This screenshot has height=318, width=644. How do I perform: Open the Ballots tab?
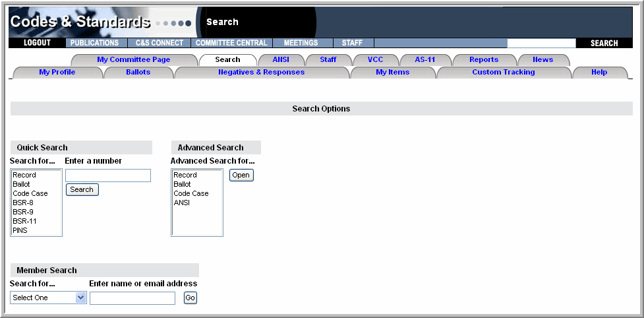pyautogui.click(x=138, y=72)
